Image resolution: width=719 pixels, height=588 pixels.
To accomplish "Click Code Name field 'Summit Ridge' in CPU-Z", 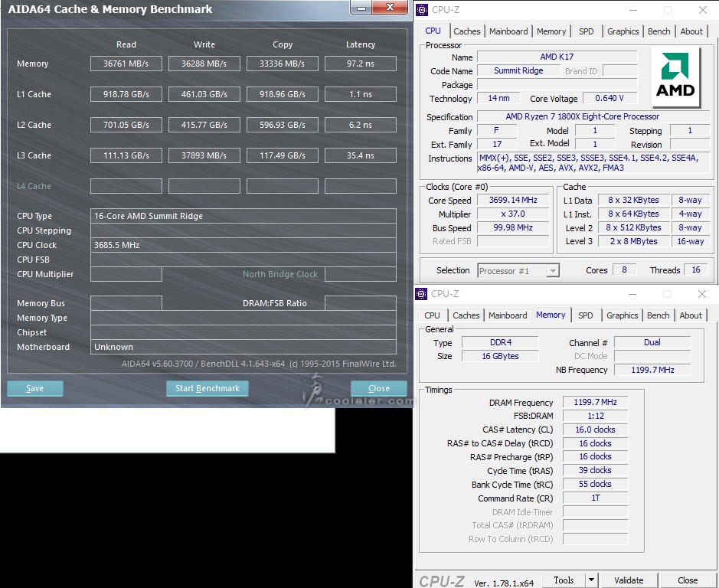I will (x=518, y=70).
